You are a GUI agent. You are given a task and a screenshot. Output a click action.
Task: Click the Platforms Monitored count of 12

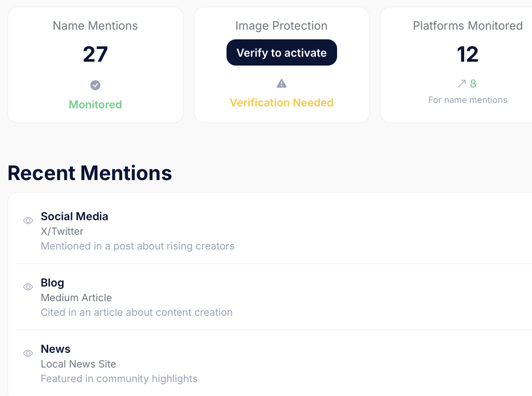coord(467,54)
